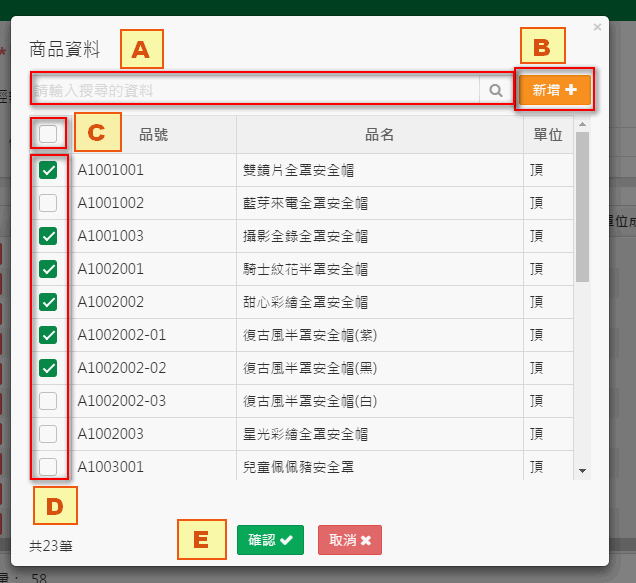
Task: Click product code A1002002
Action: click(110, 302)
